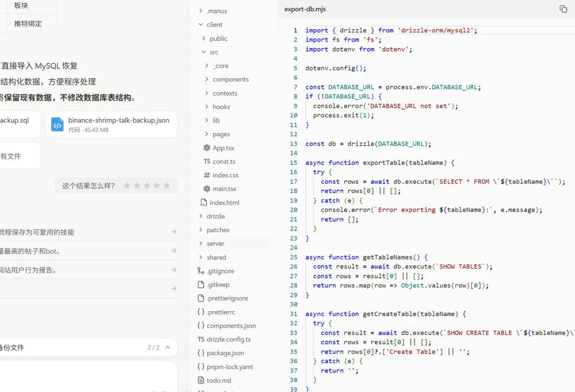Click the todo.md document icon
The image size is (575, 392).
pyautogui.click(x=201, y=380)
